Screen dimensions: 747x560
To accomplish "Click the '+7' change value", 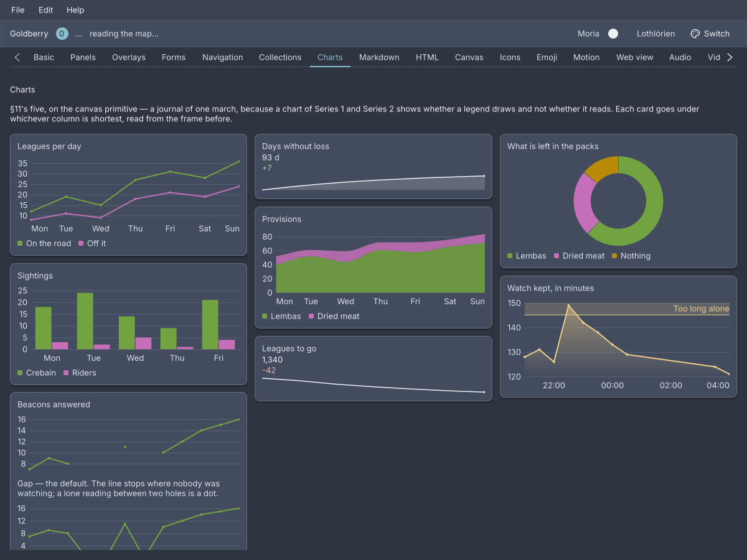I will [267, 168].
